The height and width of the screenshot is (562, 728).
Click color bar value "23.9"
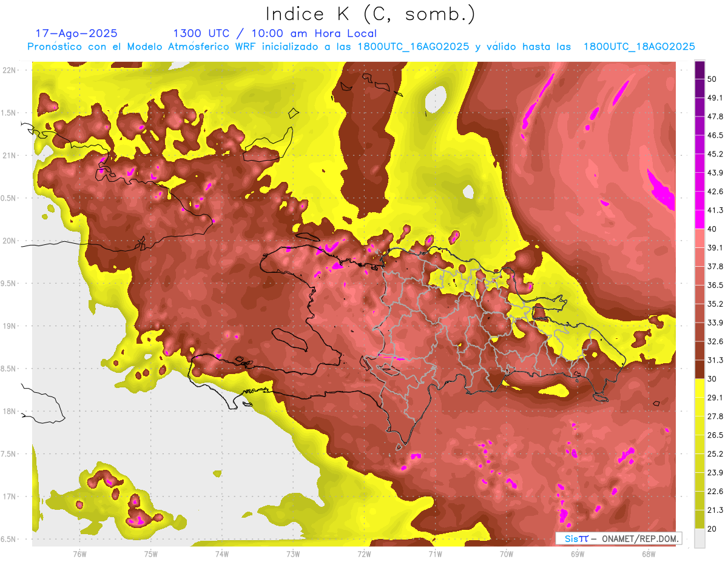(x=715, y=473)
